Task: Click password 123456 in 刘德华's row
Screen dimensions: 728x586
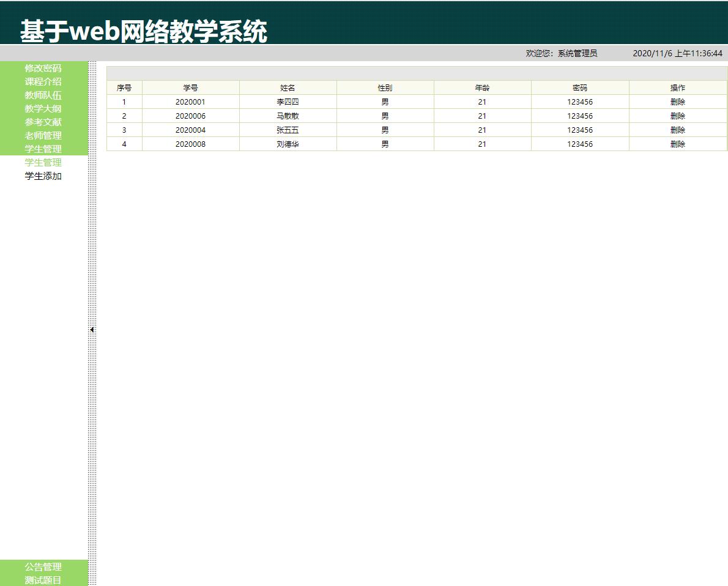Action: pos(580,144)
